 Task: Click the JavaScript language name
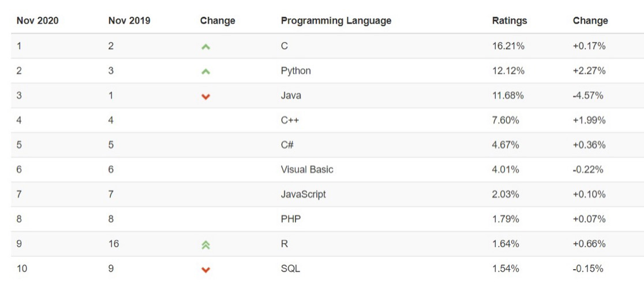click(x=303, y=194)
